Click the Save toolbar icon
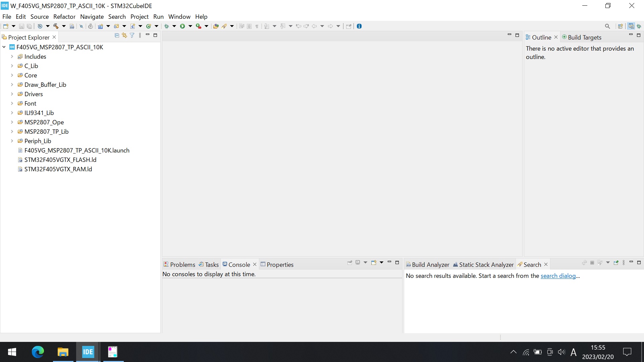644x362 pixels. pyautogui.click(x=21, y=26)
